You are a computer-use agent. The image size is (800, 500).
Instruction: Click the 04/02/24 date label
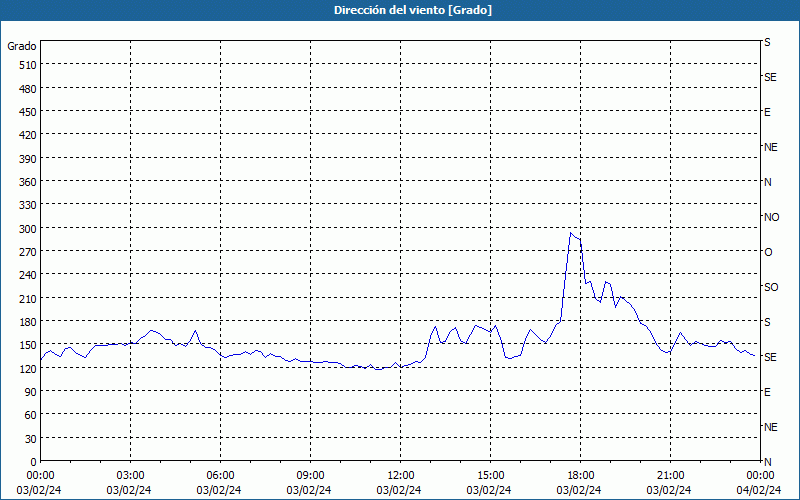pyautogui.click(x=759, y=490)
